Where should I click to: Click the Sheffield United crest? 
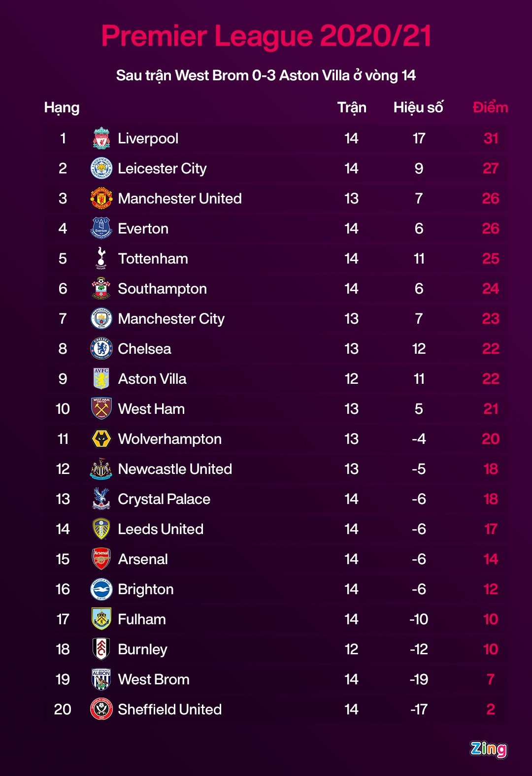coord(101,709)
